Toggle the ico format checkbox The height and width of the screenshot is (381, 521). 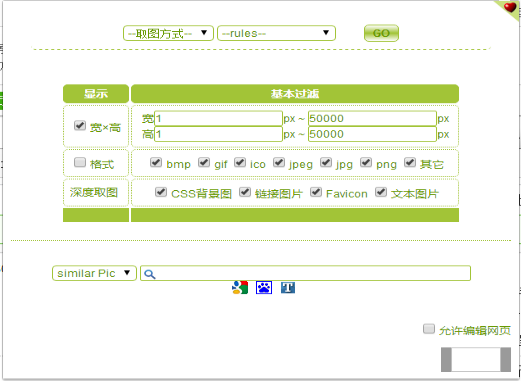click(240, 162)
